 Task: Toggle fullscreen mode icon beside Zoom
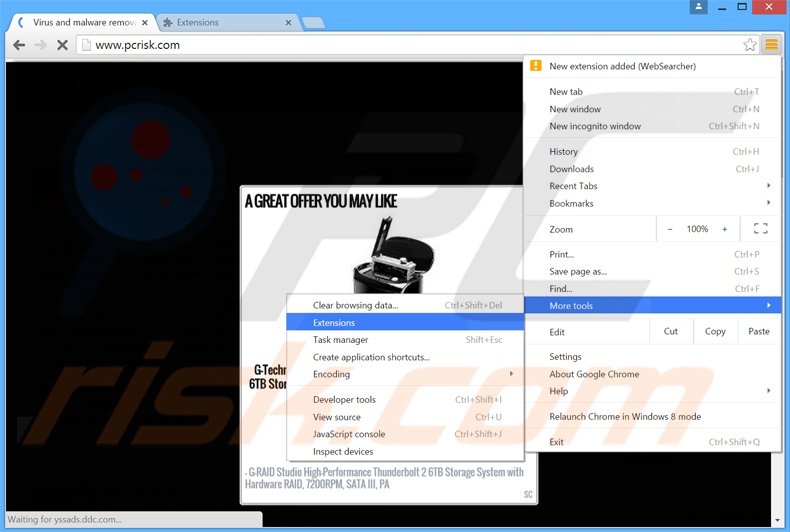click(x=761, y=229)
